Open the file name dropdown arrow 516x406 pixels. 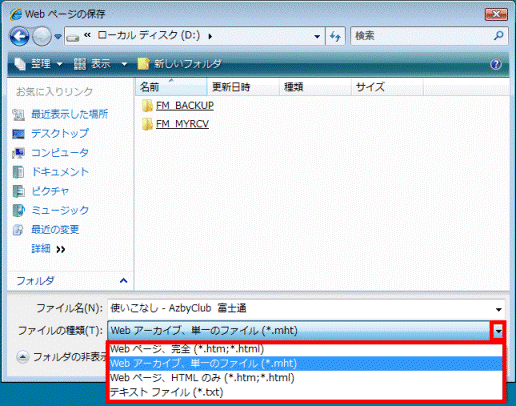(499, 309)
